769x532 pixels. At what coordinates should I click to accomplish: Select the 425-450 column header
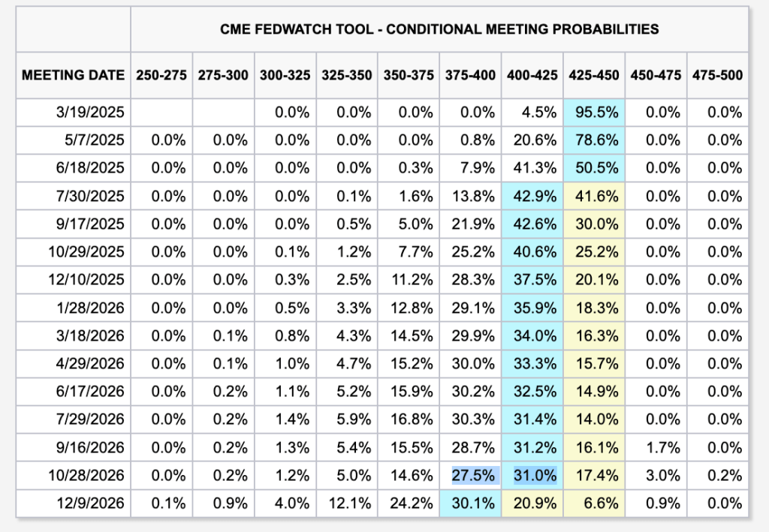[593, 75]
